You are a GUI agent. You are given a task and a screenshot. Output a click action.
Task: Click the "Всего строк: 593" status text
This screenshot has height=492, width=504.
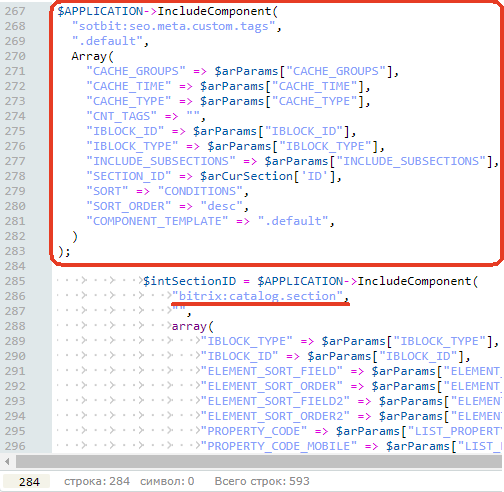(x=262, y=481)
